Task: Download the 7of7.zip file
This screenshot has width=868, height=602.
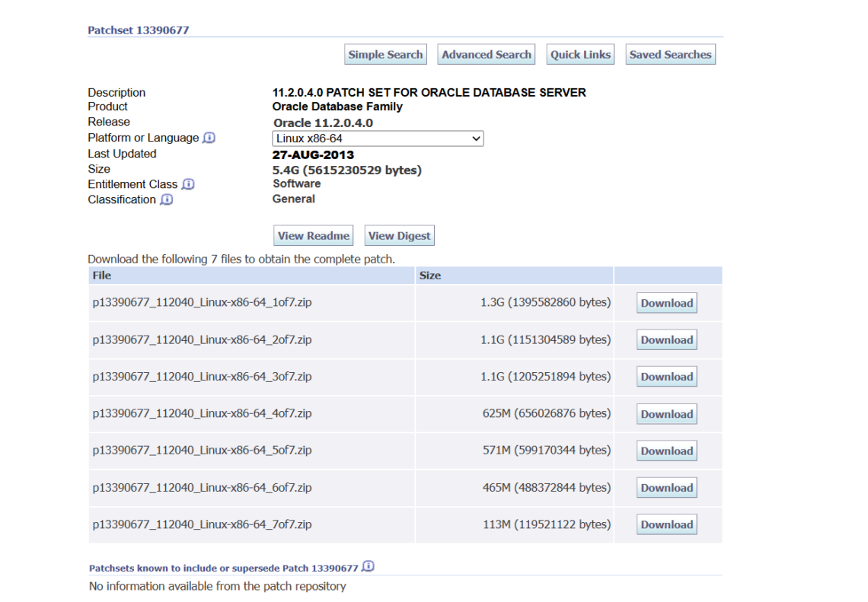Action: [x=666, y=524]
